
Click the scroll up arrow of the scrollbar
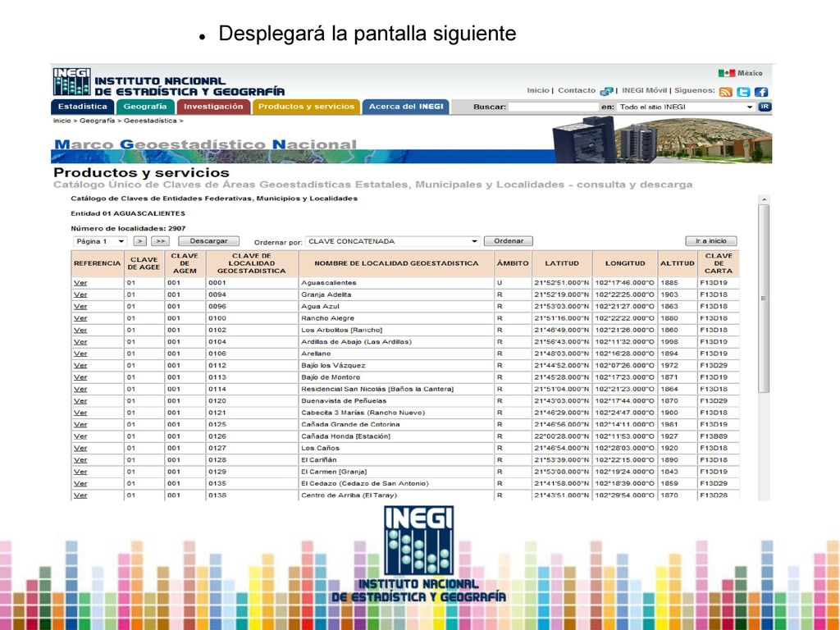click(x=764, y=200)
